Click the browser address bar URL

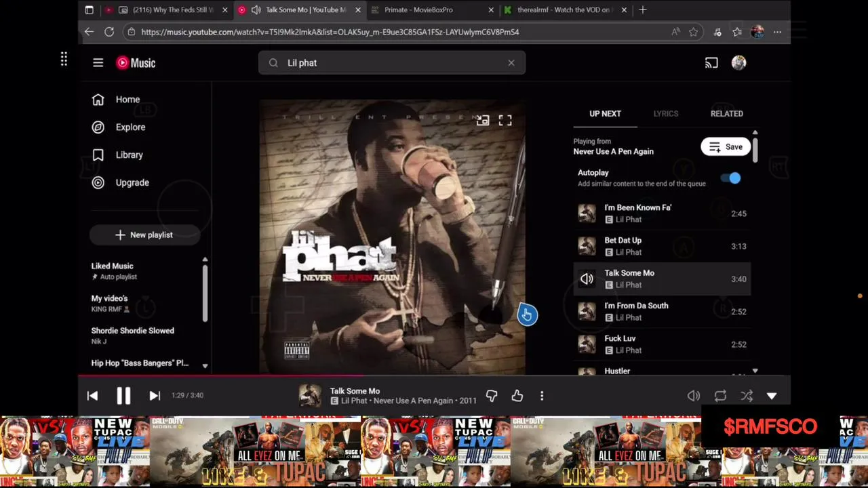[x=330, y=32]
